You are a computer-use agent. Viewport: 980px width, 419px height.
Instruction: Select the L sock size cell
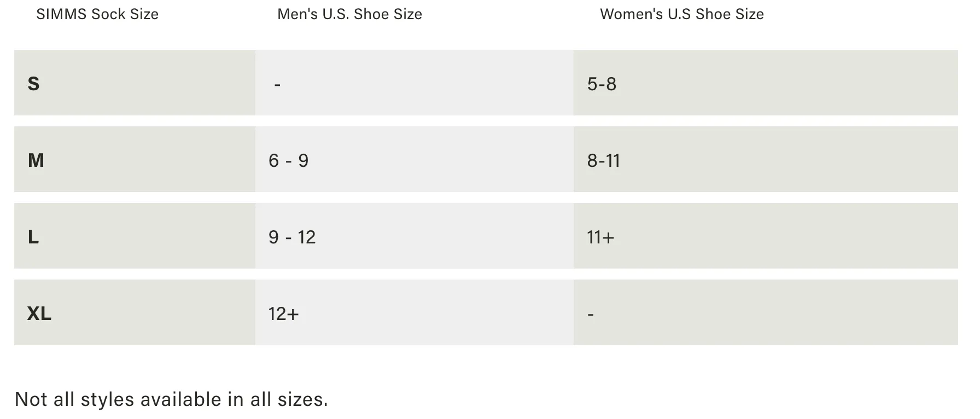click(x=135, y=236)
